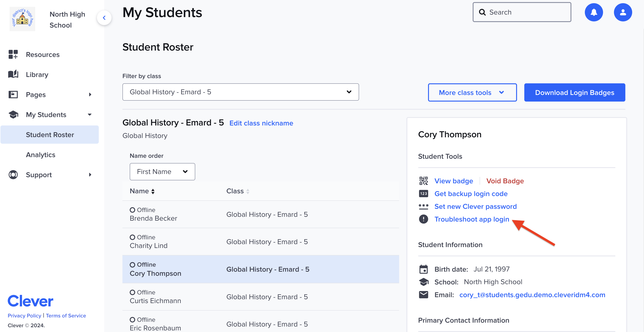Image resolution: width=644 pixels, height=332 pixels.
Task: Click the Resources grid icon in sidebar
Action: point(13,54)
